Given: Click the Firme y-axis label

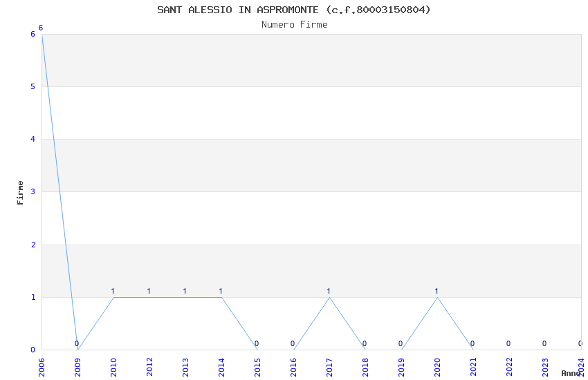Looking at the screenshot, I should [x=20, y=193].
